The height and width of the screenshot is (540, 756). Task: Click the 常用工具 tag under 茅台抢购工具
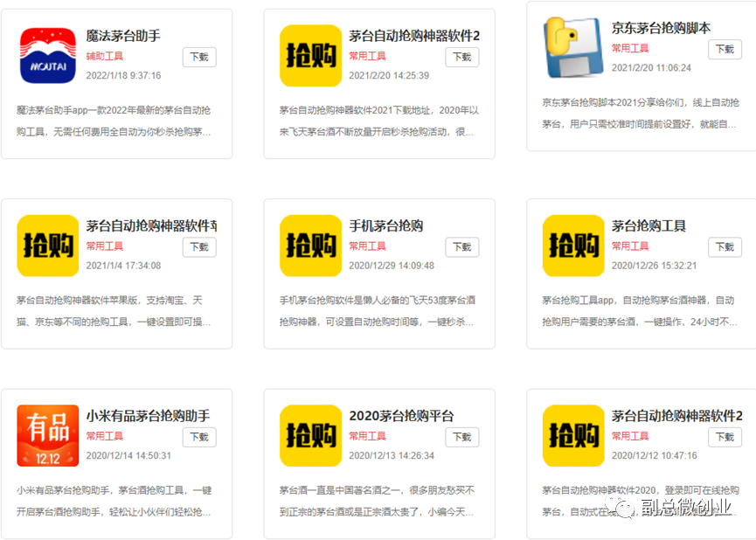pos(630,246)
